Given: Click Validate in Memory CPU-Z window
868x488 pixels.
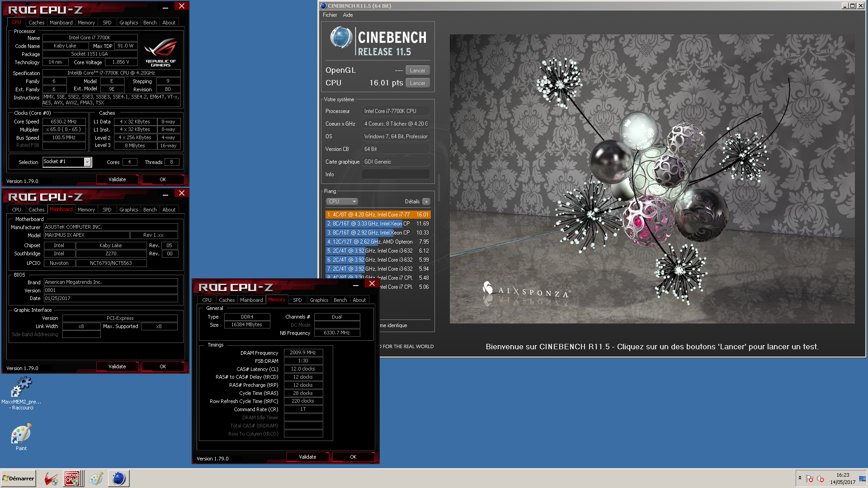Looking at the screenshot, I should coord(307,457).
